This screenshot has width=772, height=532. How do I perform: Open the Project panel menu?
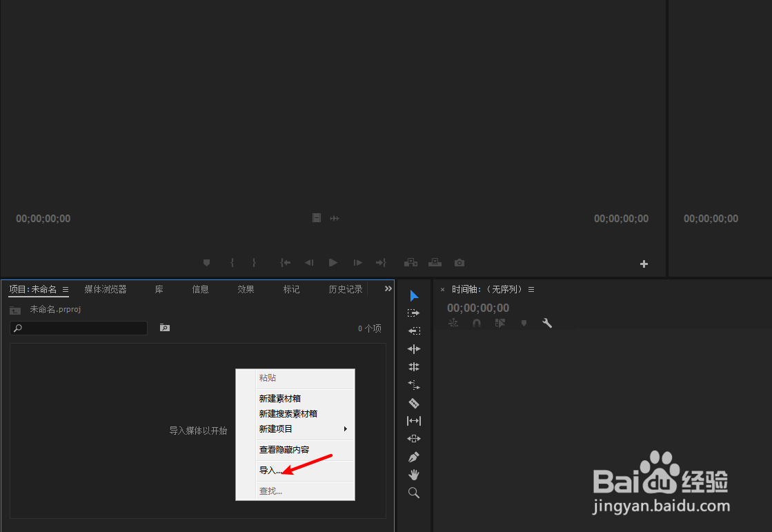click(66, 289)
